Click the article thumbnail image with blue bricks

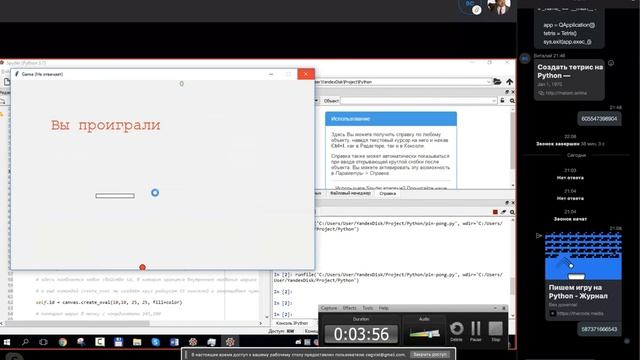[583, 256]
